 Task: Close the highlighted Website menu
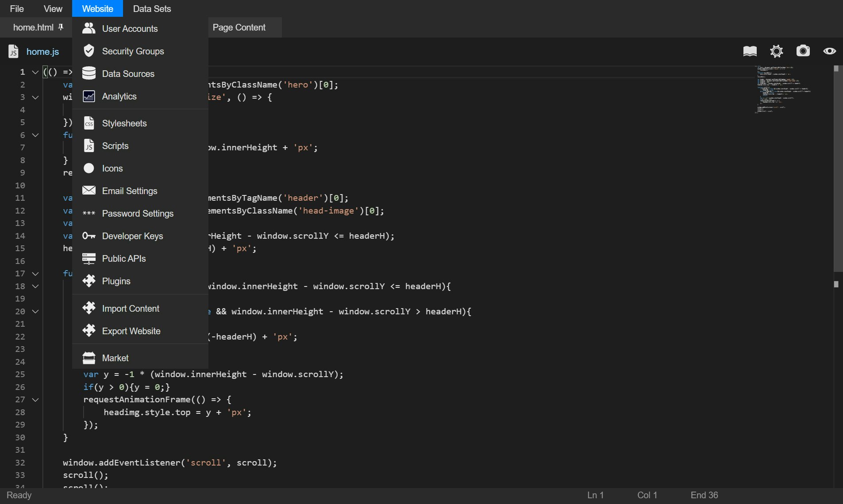97,8
